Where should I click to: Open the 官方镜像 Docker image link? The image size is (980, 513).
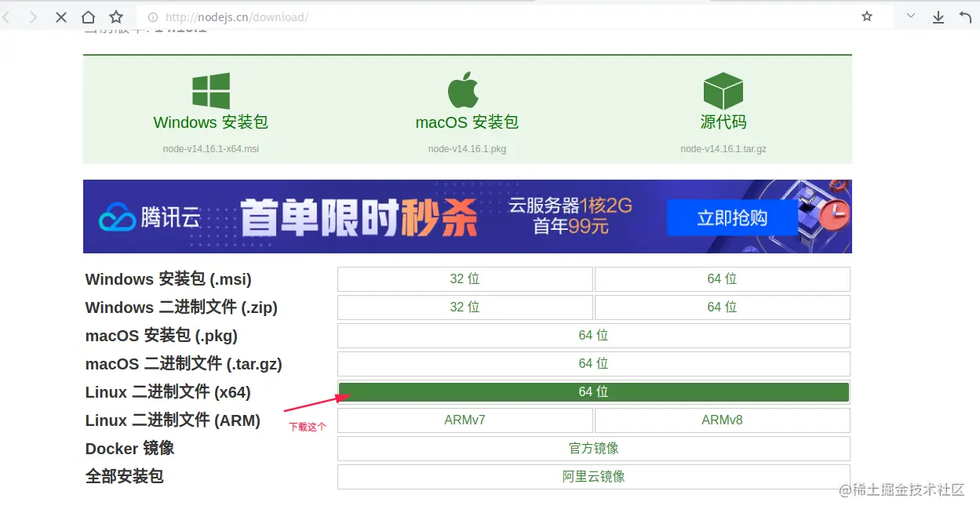coord(593,448)
